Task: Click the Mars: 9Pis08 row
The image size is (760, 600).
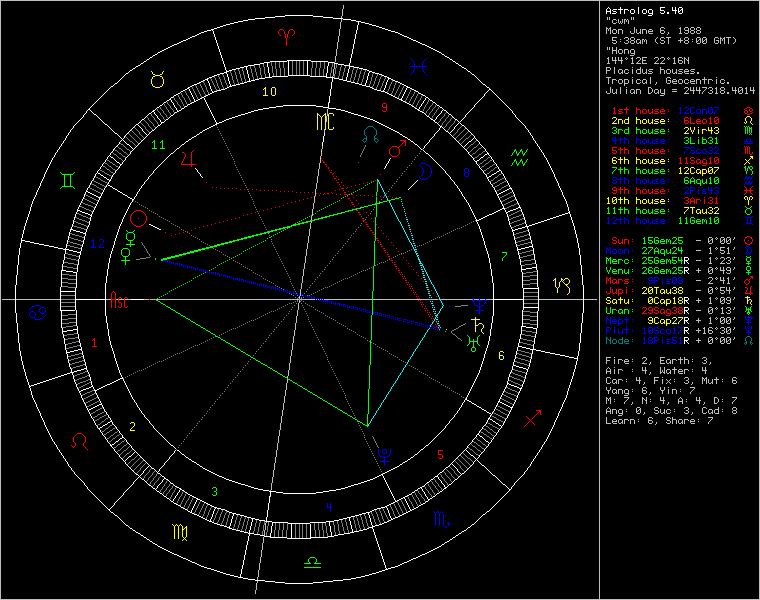Action: 679,281
